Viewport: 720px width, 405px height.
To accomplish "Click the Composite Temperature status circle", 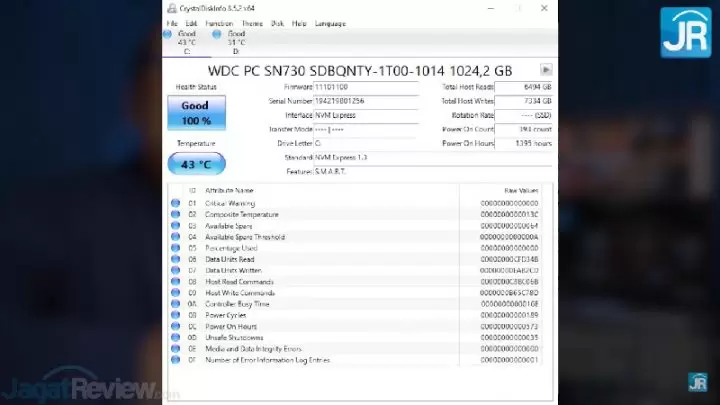I will click(175, 214).
